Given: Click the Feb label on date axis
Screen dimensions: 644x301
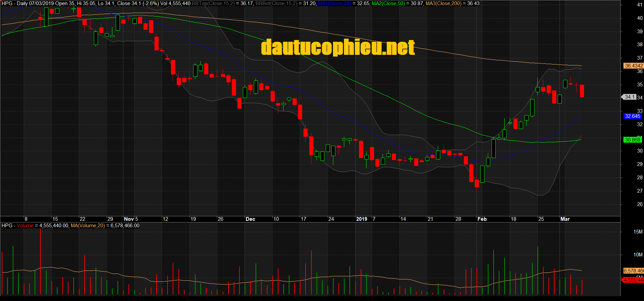Looking at the screenshot, I should point(482,219).
